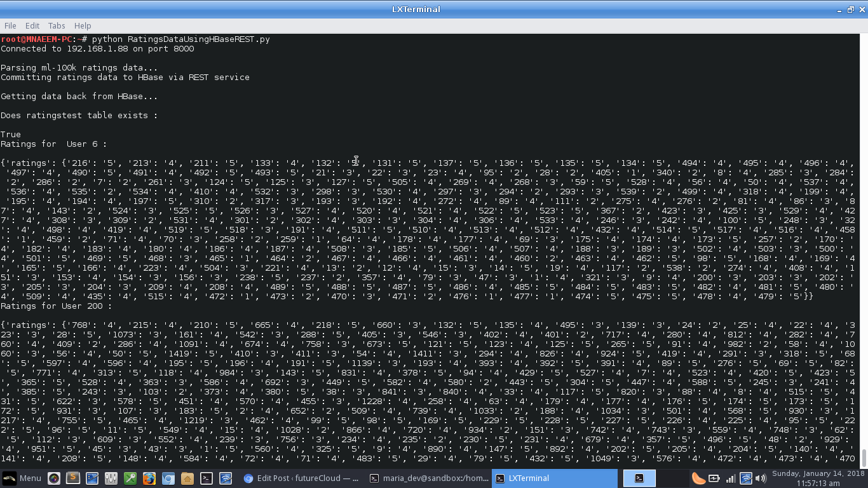The height and width of the screenshot is (488, 868).
Task: Launch Sublime Text from the panel
Action: (73, 478)
